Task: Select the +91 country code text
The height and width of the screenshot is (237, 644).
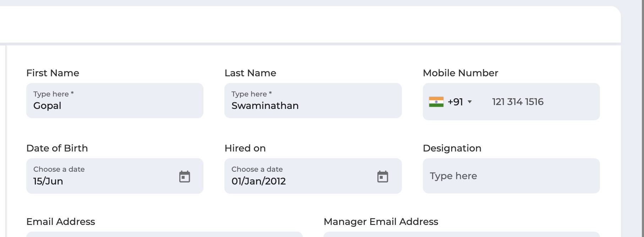Action: coord(455,102)
